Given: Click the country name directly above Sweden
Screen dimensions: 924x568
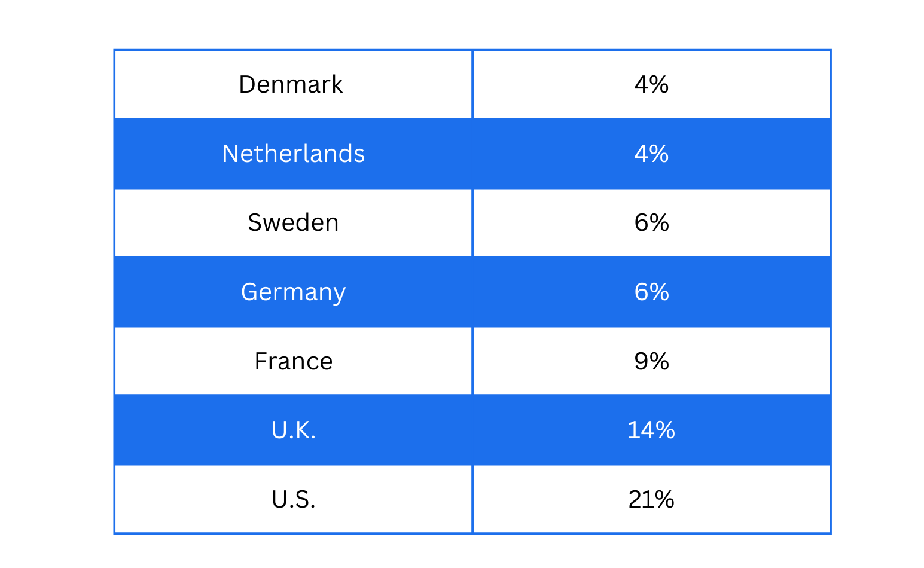Looking at the screenshot, I should coord(293,154).
